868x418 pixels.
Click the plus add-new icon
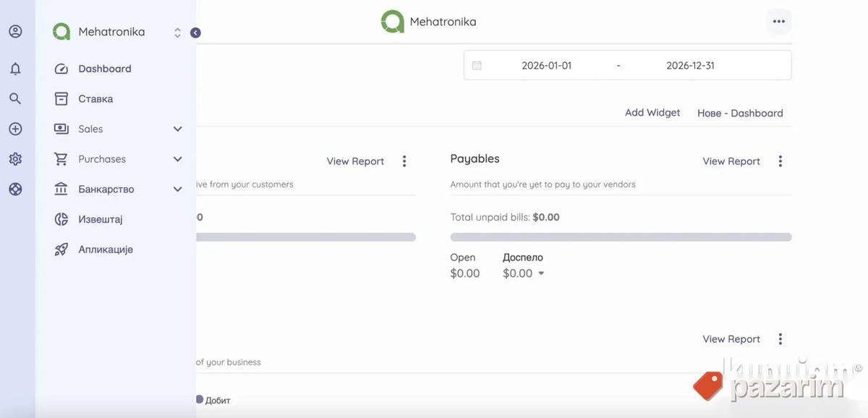pos(15,129)
